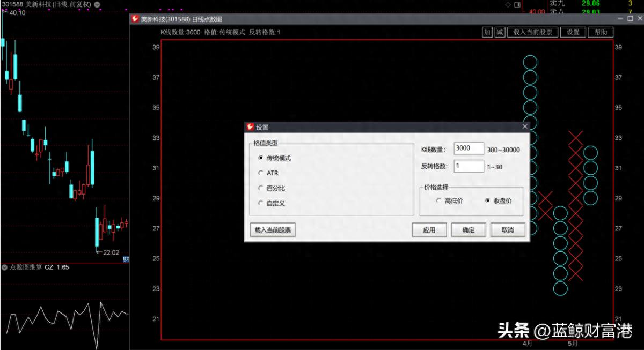
Task: Select 高低价 as the price choice
Action: tap(439, 200)
